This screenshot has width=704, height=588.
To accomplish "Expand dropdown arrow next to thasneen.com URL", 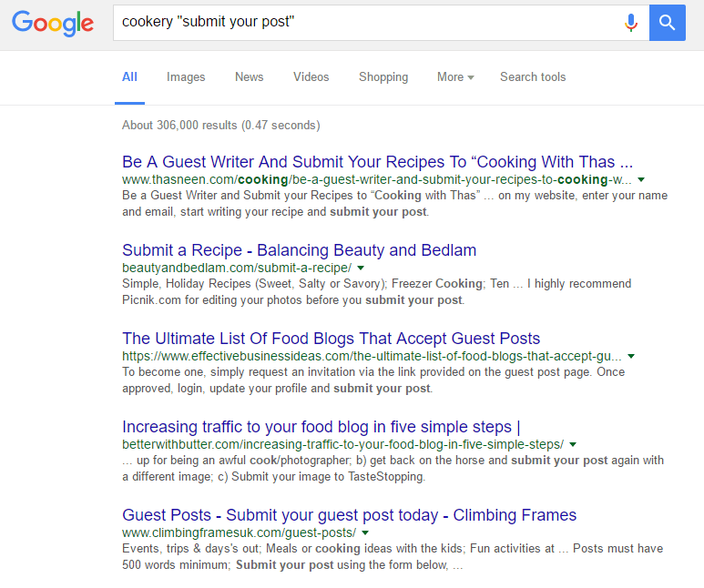I will click(641, 179).
